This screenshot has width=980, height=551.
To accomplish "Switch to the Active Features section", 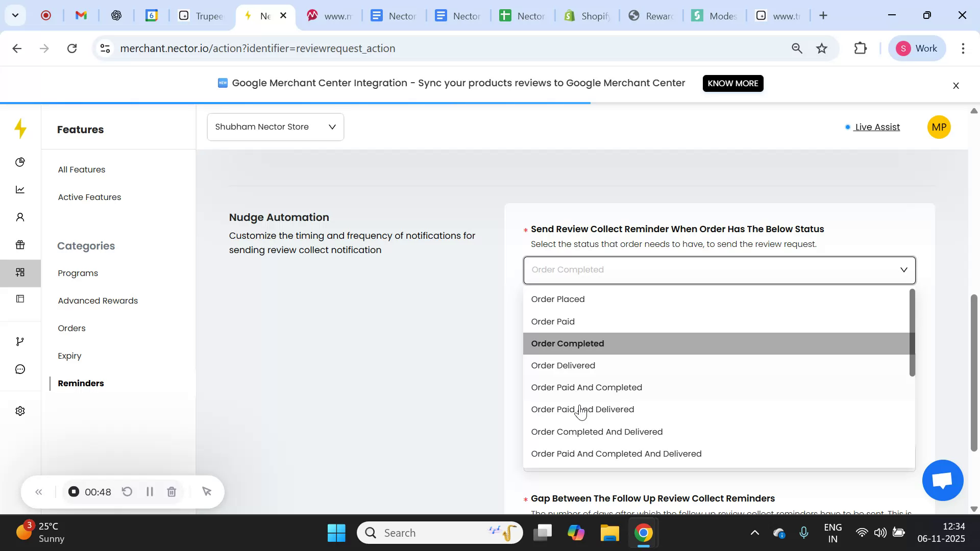I will tap(89, 197).
